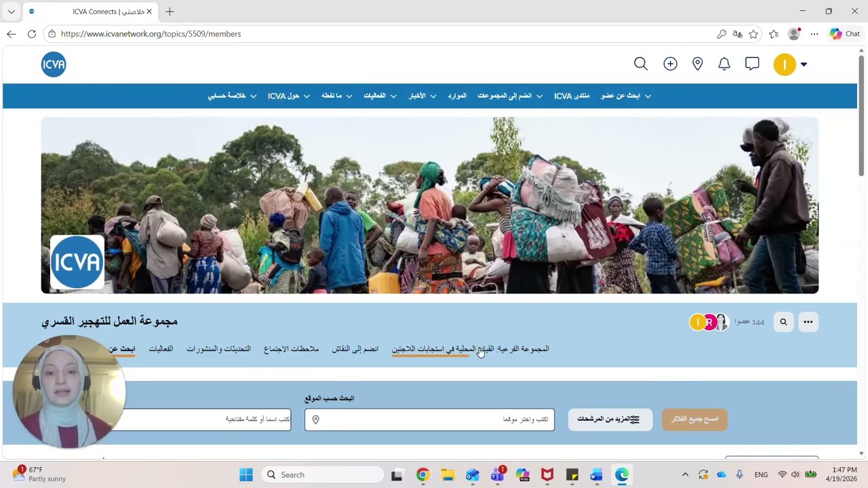Click the ICVA group logo thumbnail
This screenshot has height=488, width=868.
pyautogui.click(x=77, y=262)
